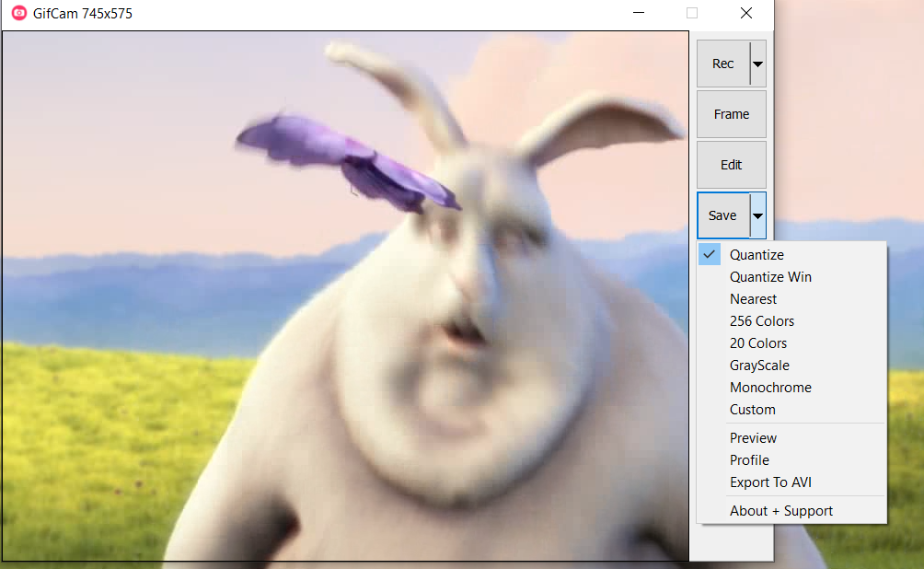Pick the 20 Colors option
Image resolution: width=924 pixels, height=569 pixels.
click(x=792, y=343)
